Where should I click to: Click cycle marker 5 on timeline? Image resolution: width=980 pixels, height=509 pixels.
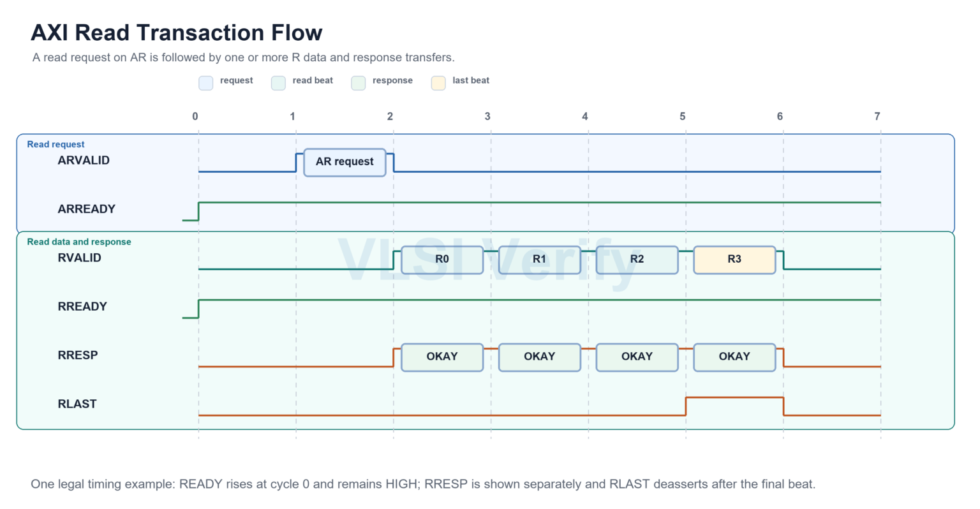683,116
